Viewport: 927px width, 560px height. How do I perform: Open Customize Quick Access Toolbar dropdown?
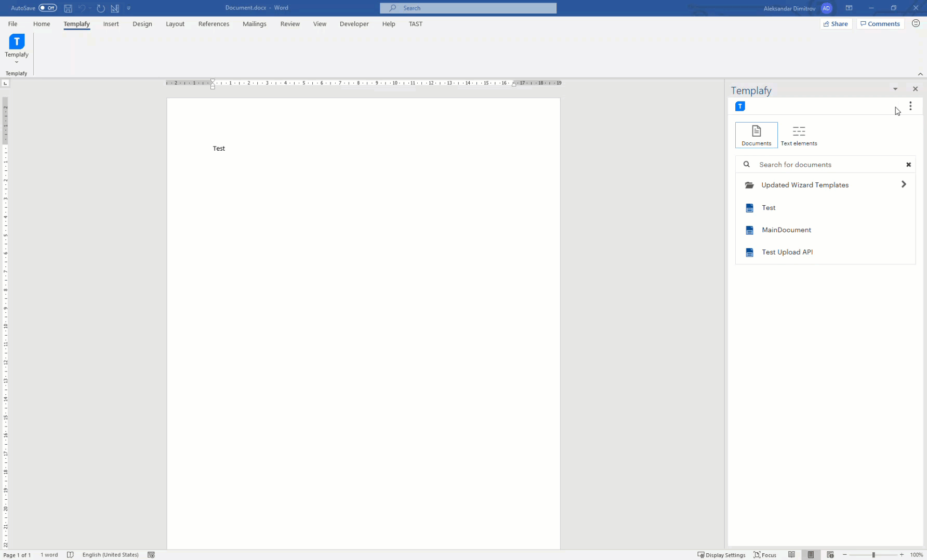129,8
